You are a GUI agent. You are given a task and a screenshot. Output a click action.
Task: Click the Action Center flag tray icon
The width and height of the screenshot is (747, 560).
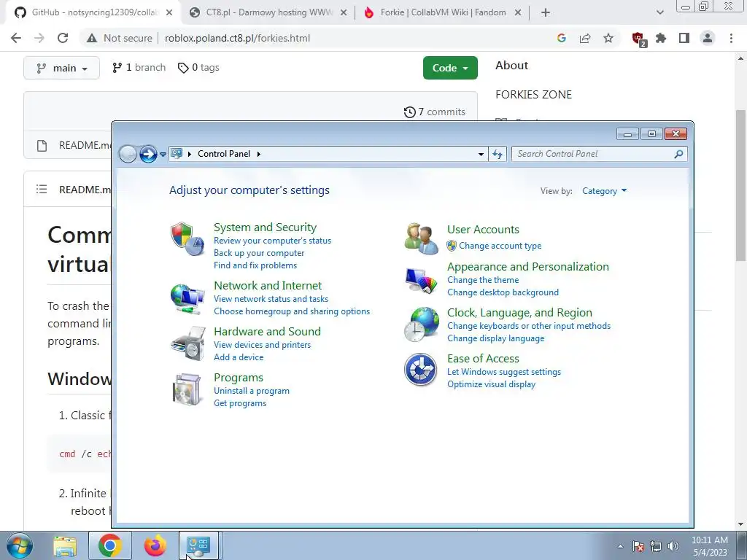638,546
